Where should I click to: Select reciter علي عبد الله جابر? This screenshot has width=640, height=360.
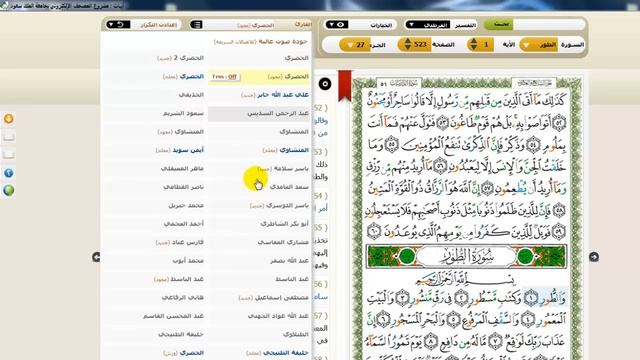click(275, 95)
